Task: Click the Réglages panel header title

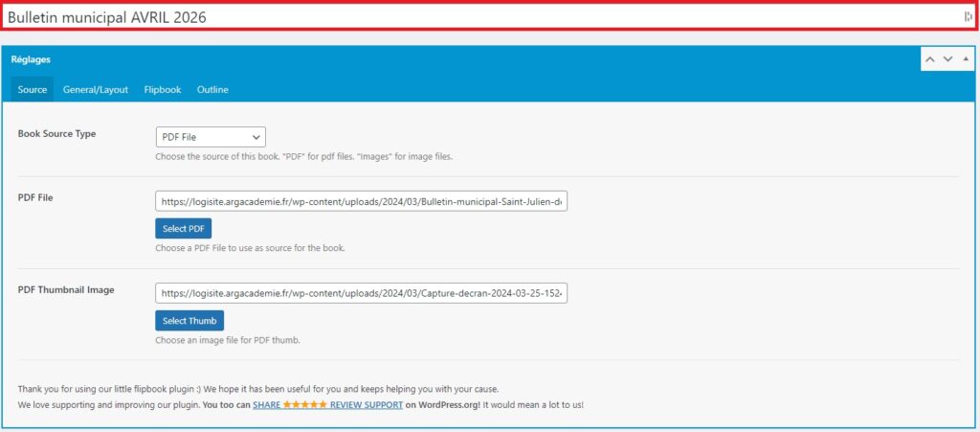Action: tap(31, 59)
